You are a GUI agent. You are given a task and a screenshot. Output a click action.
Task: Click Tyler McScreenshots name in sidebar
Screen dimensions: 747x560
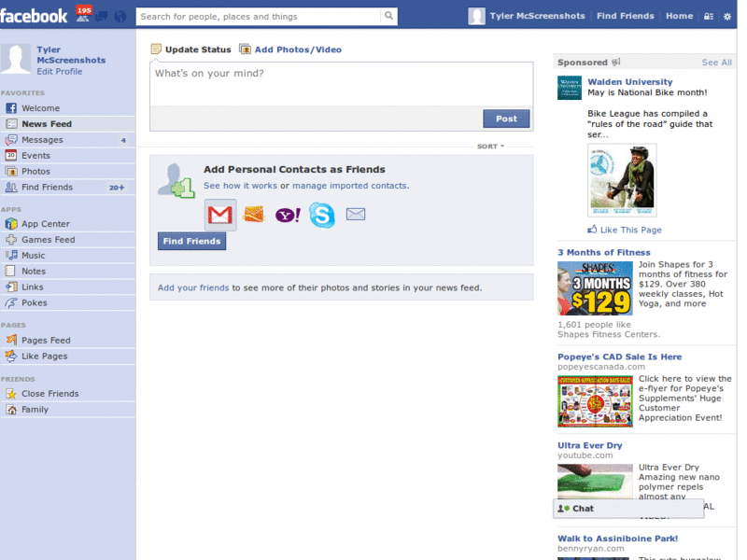[71, 55]
